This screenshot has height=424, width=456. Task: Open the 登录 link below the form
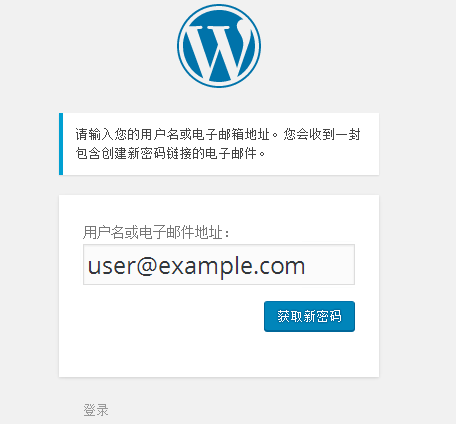click(96, 410)
